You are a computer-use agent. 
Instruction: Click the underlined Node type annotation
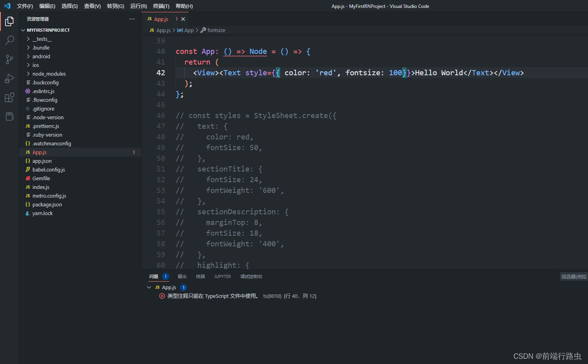258,51
